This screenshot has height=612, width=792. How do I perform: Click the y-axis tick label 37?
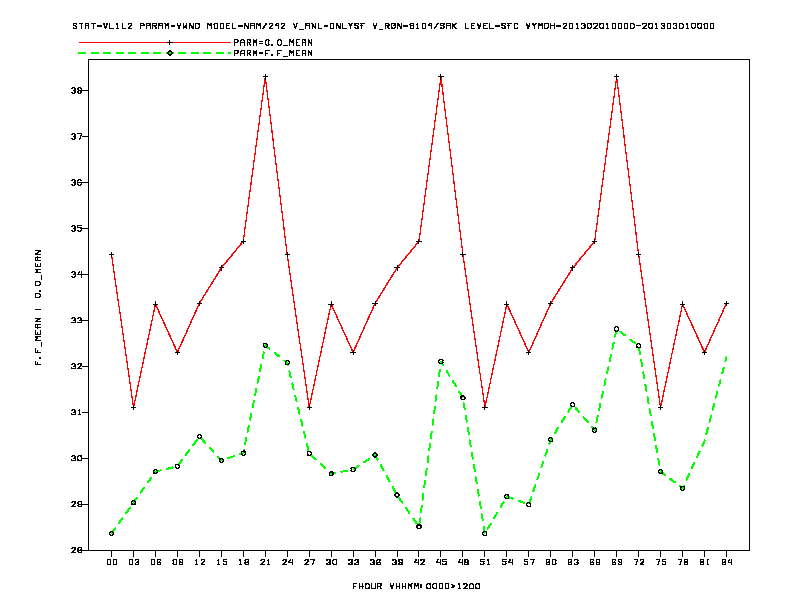[76, 136]
